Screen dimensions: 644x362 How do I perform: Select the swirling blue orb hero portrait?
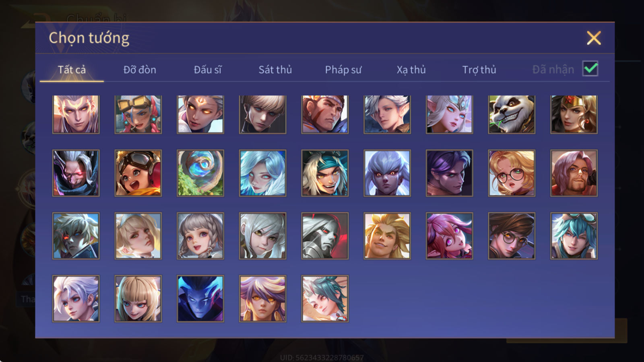click(200, 173)
